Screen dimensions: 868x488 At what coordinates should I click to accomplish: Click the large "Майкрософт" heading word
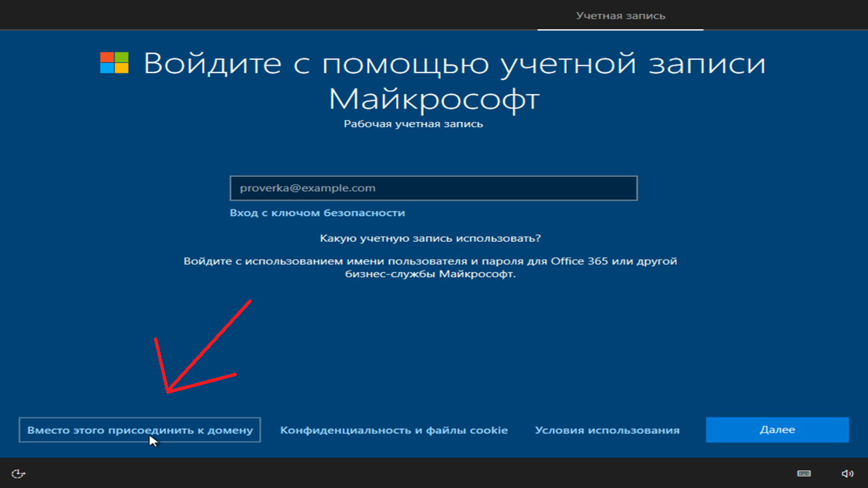434,100
